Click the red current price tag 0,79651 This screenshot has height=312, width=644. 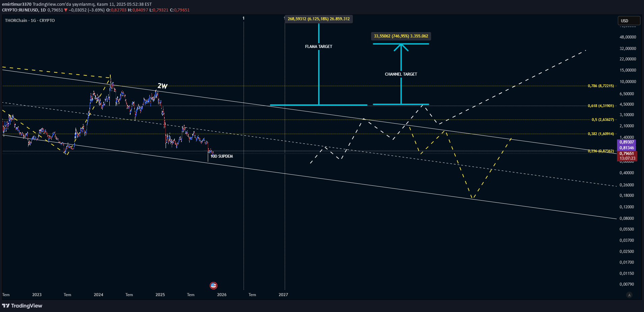click(626, 154)
